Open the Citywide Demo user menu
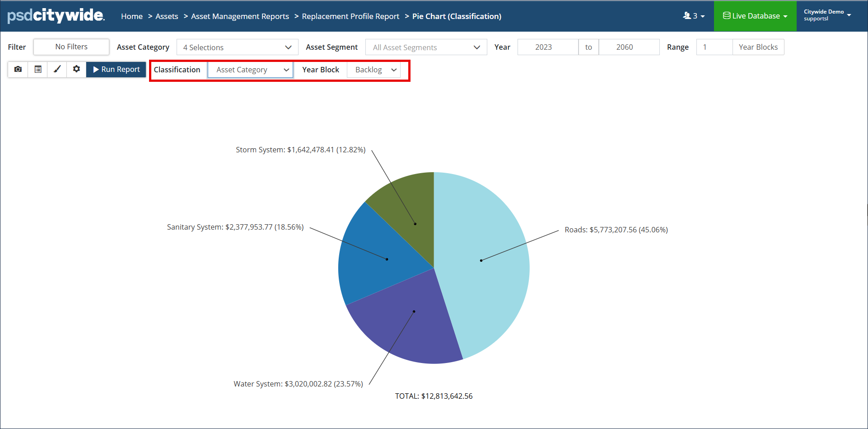Viewport: 868px width, 429px height. (827, 15)
